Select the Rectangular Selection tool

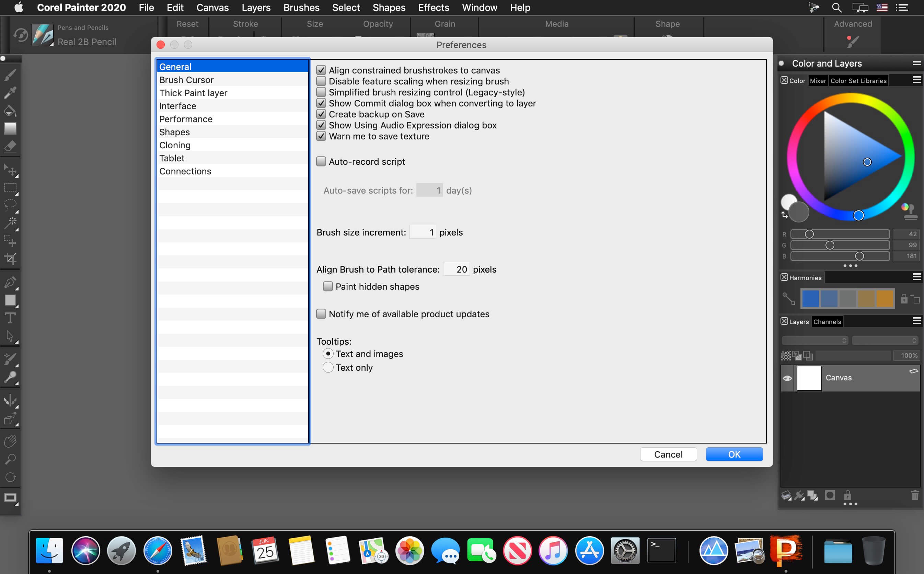pos(10,188)
